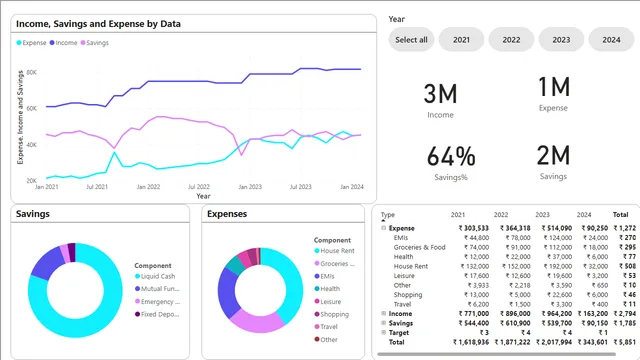Click the 64% Savings% card
This screenshot has width=640, height=360.
pyautogui.click(x=451, y=162)
